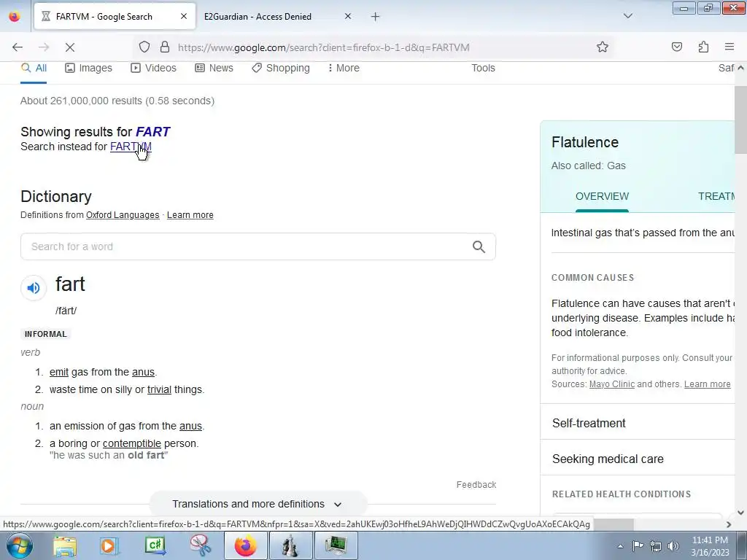This screenshot has width=747, height=560.
Task: Open the list all tabs chevron
Action: coord(628,16)
